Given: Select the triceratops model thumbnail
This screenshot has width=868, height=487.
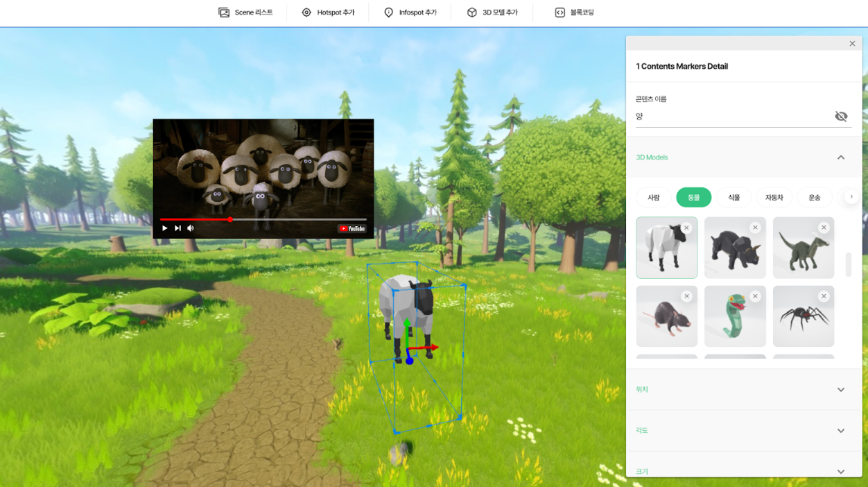Looking at the screenshot, I should click(x=735, y=248).
